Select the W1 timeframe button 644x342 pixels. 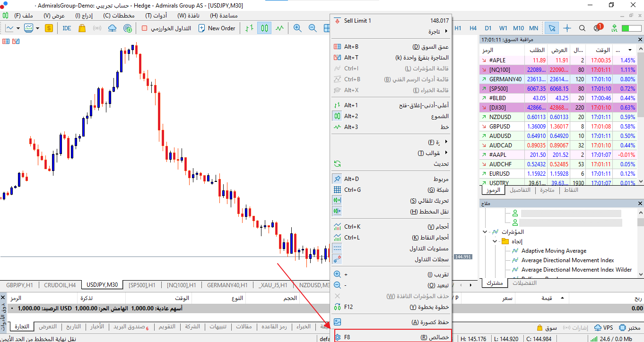coord(503,28)
